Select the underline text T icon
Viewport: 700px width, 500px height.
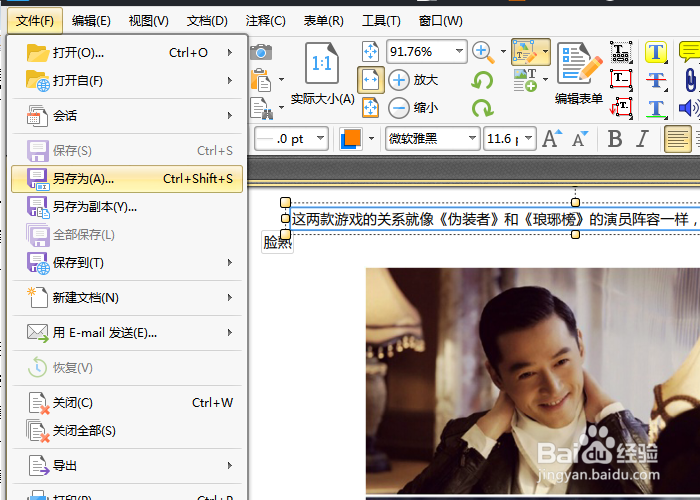pyautogui.click(x=656, y=108)
